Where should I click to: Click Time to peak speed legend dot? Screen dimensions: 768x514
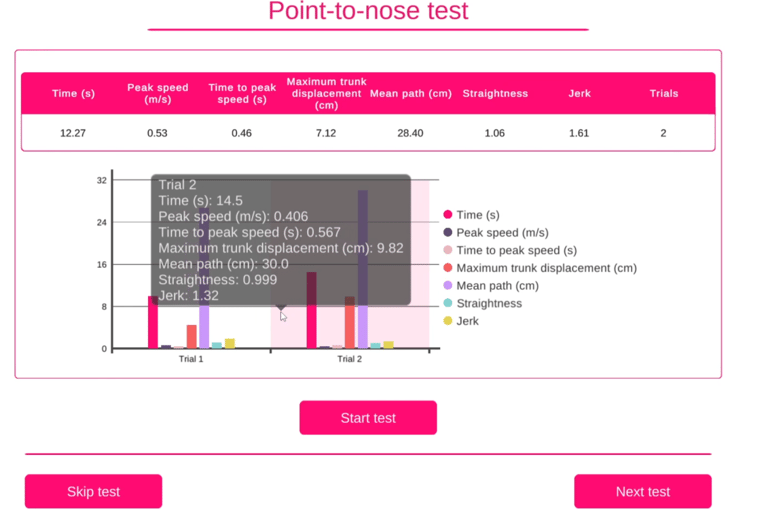point(448,250)
